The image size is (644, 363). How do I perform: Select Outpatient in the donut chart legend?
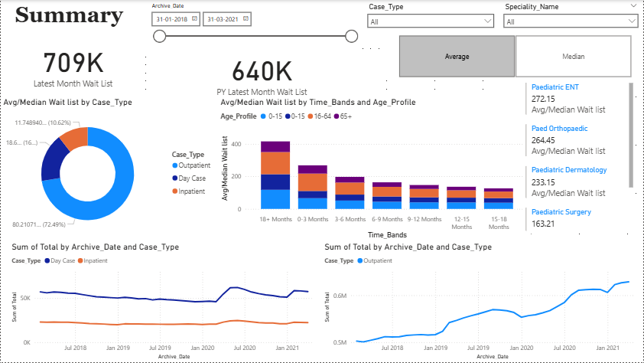[x=191, y=165]
